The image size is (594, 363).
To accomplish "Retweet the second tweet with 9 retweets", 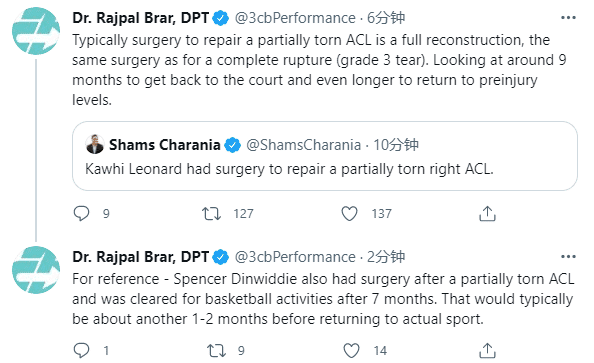I will point(216,351).
